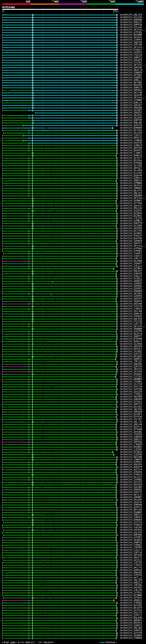Select hit label UniRef100_B9HWR9
Viewport: 146px width, 644px height.
[x=131, y=128]
